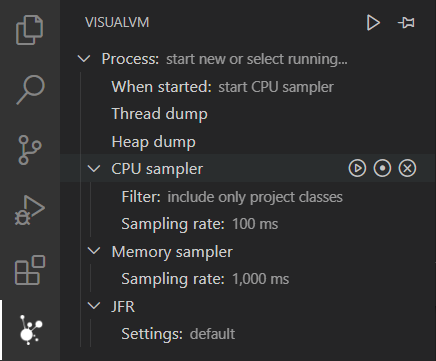Select the VisualVM activity bar icon
436x361 pixels.
(x=31, y=329)
